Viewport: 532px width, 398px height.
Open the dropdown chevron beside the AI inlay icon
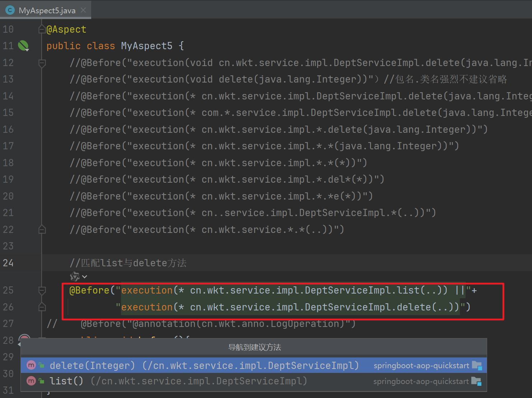tap(85, 277)
